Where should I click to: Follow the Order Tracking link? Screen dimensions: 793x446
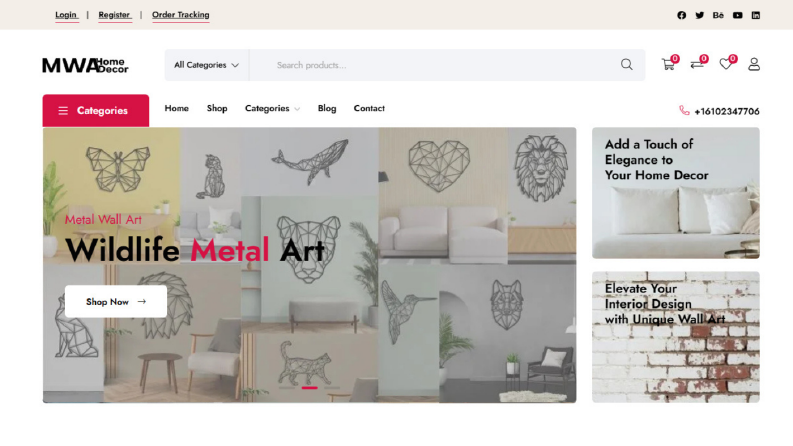click(181, 15)
